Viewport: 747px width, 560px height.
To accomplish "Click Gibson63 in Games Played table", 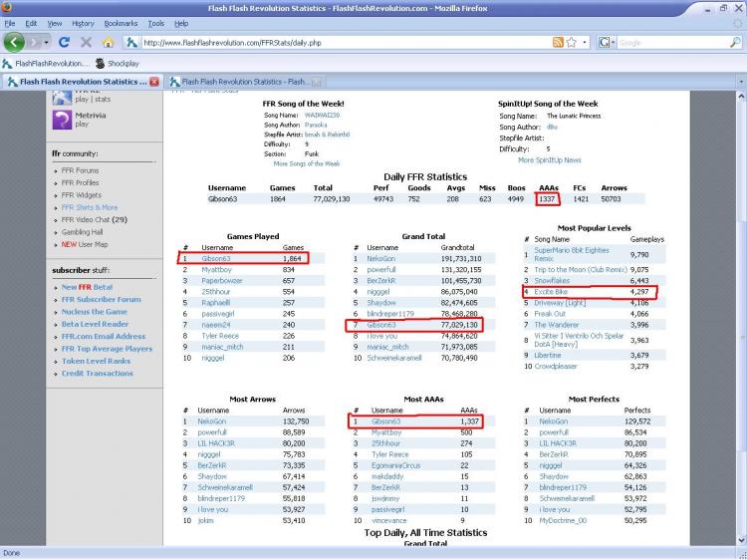I will (216, 259).
